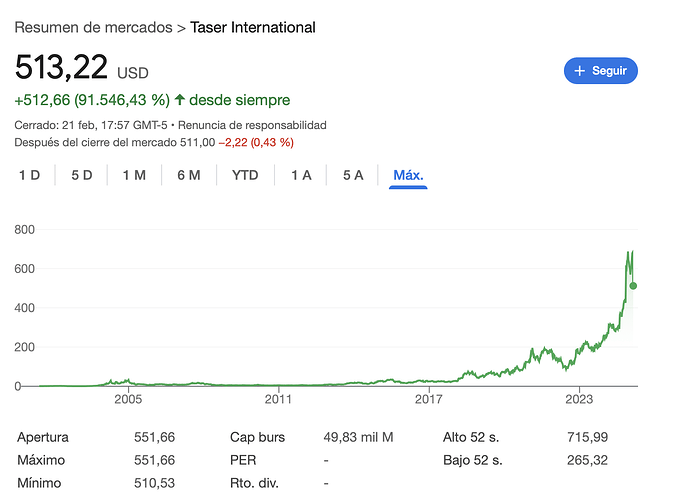Image resolution: width=682 pixels, height=500 pixels.
Task: Click the 2023 marker on chart axis
Action: (579, 399)
